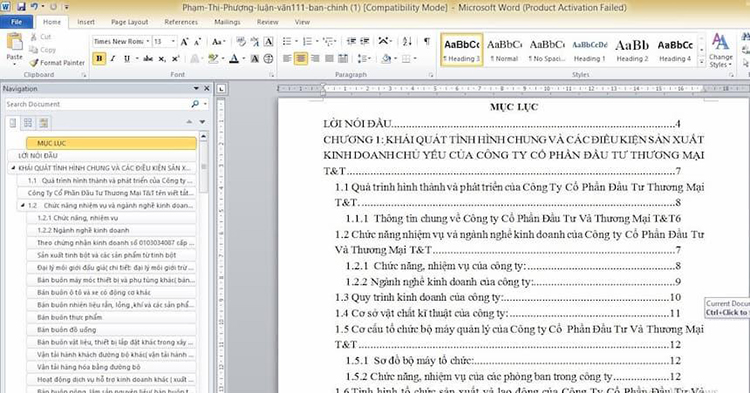Click Save icon in Quick Access Toolbar

tap(21, 7)
